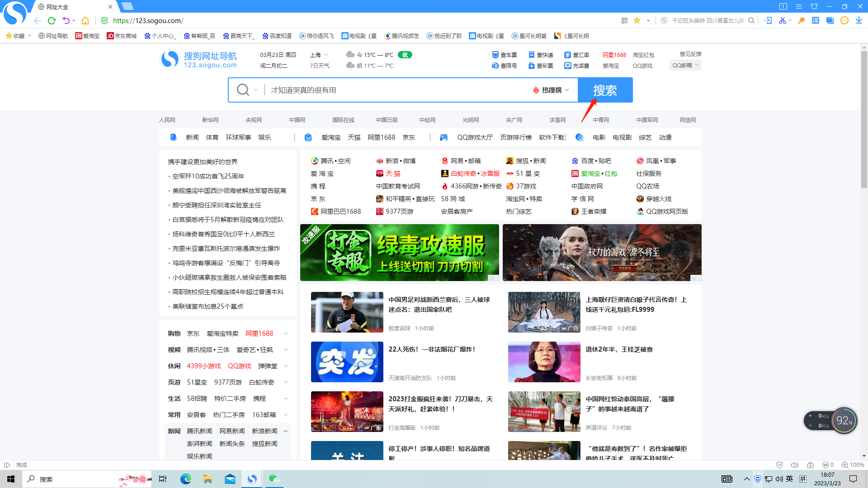The height and width of the screenshot is (488, 868).
Task: Click the orange chat bubble icon
Action: click(x=844, y=20)
